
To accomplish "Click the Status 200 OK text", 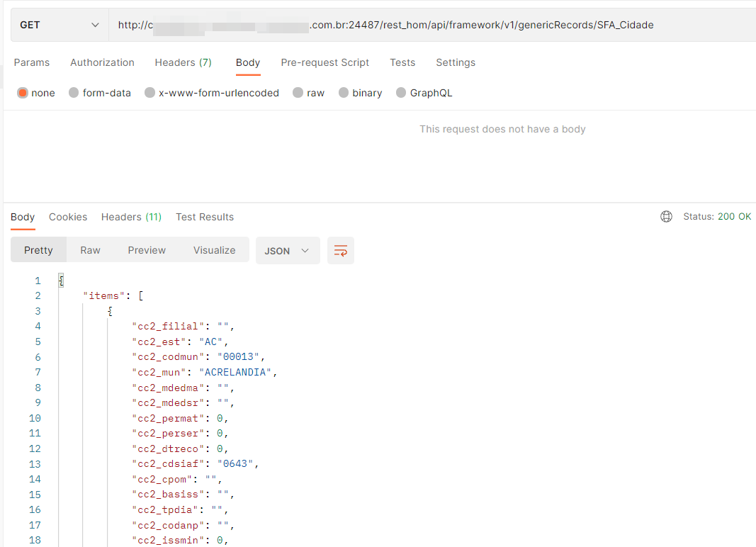I will [717, 217].
